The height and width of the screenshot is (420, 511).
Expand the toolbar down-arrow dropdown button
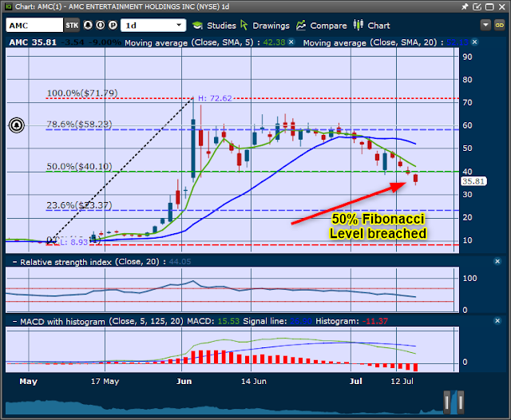point(485,25)
